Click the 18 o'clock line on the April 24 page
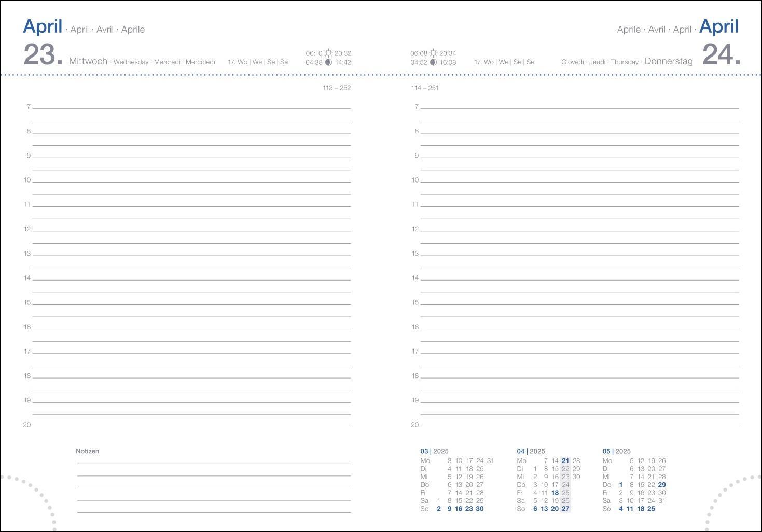This screenshot has height=532, width=762. [x=579, y=378]
